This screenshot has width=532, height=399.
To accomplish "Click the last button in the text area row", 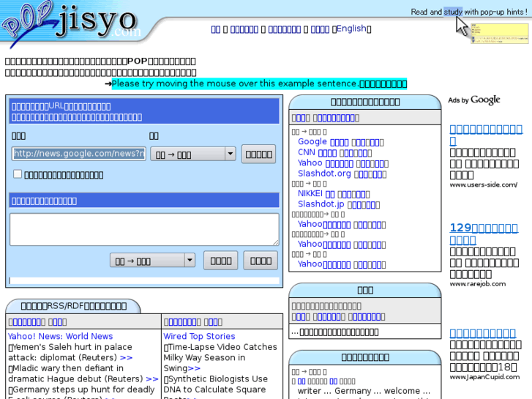I will coord(261,261).
